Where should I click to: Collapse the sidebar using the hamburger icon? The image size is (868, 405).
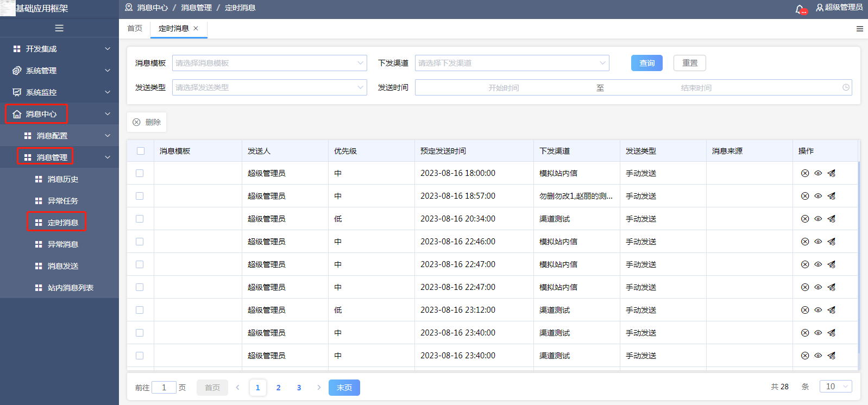point(59,28)
